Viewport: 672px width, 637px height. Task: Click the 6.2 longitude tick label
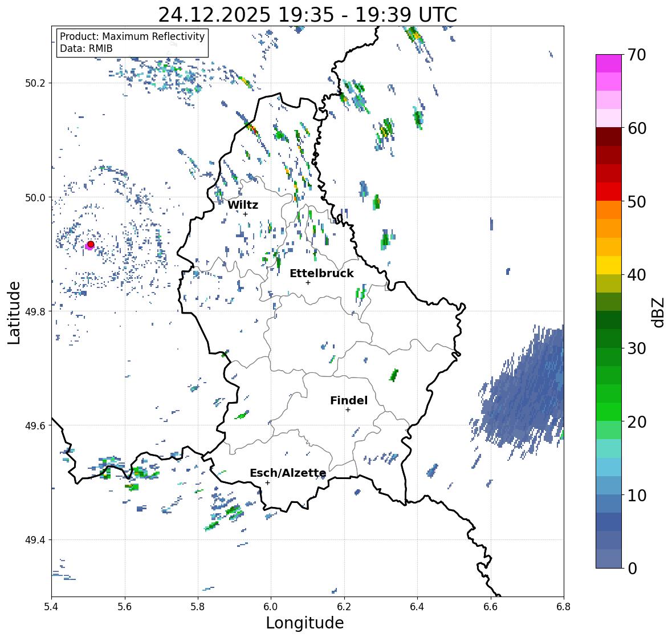click(x=344, y=607)
